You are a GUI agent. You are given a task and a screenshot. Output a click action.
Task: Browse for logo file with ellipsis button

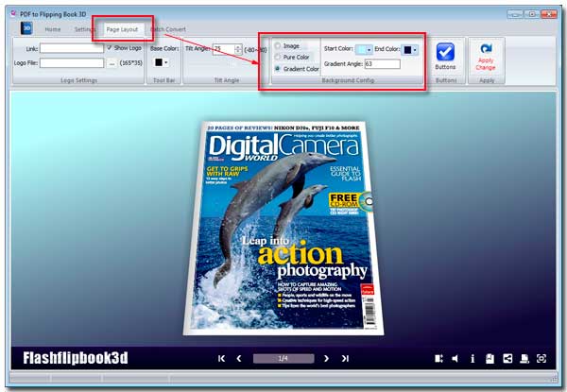[112, 63]
